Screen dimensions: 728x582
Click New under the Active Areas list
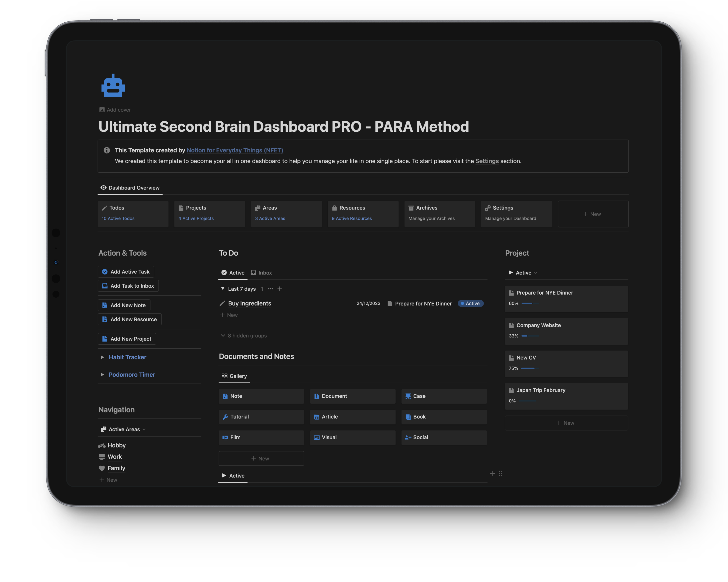click(108, 480)
